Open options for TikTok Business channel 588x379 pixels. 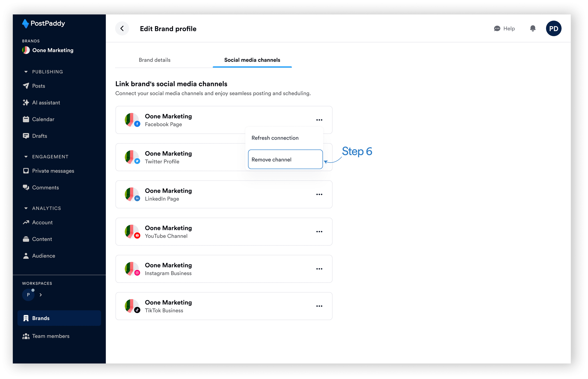319,306
